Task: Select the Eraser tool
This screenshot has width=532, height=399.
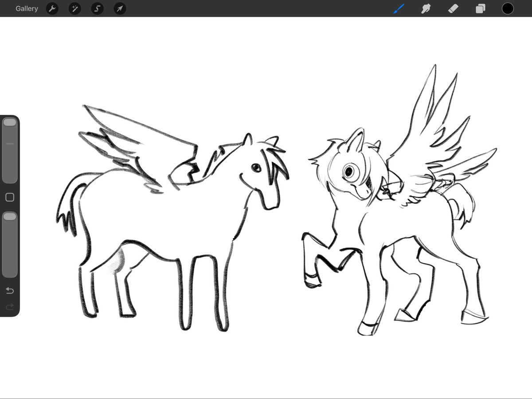Action: (x=453, y=8)
